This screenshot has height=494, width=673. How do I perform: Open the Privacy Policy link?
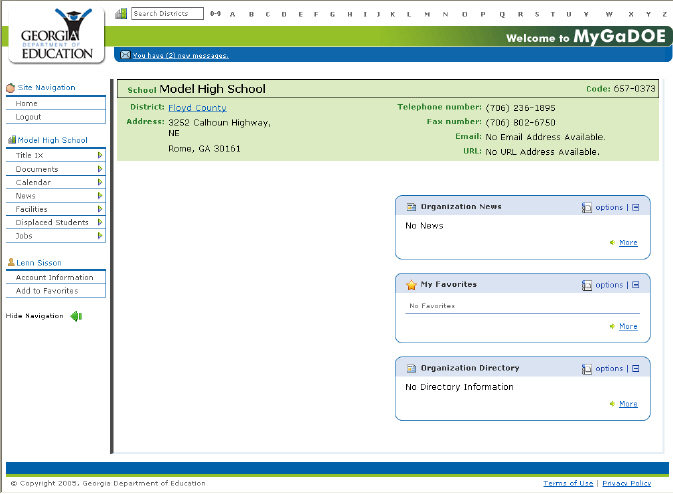coord(627,483)
